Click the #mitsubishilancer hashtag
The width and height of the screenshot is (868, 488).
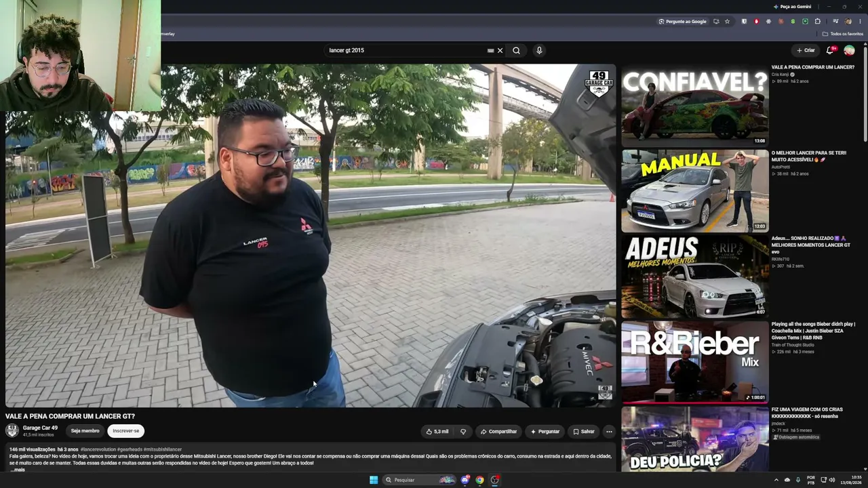(x=163, y=449)
